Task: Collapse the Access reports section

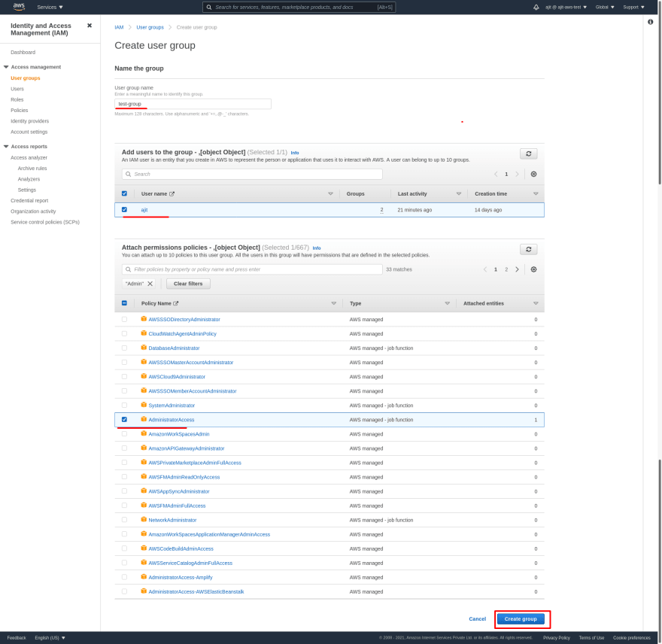Action: coord(6,146)
